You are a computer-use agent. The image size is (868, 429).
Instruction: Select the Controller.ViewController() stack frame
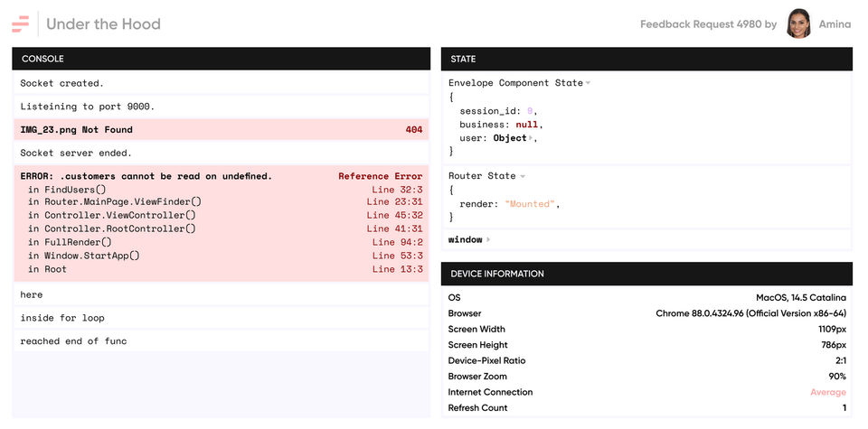pos(112,215)
